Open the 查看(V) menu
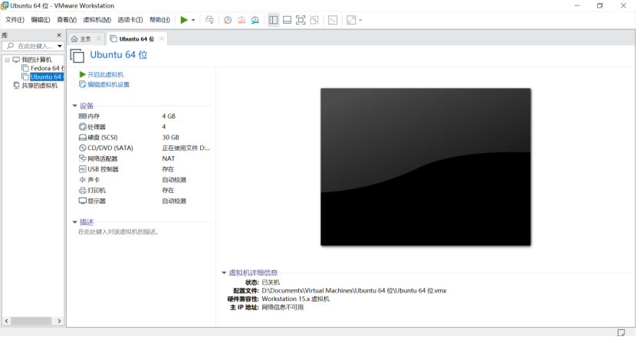Viewport: 644px width, 343px height. coord(67,20)
